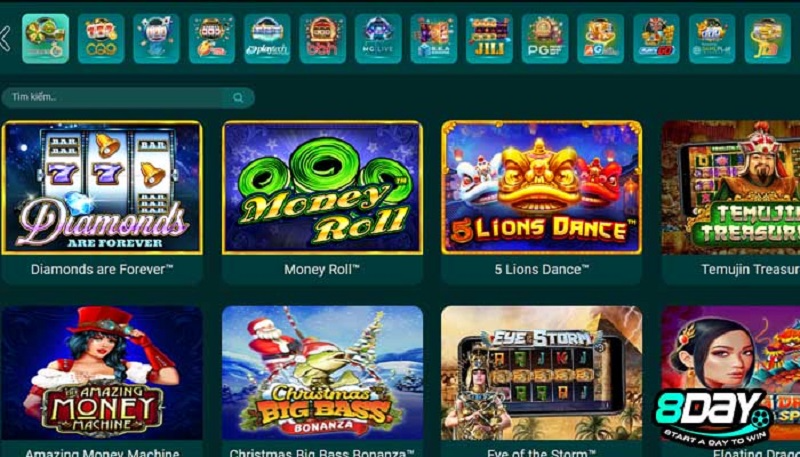The width and height of the screenshot is (800, 457).
Task: Launch Christmas Big Bass Bonanza thumbnail
Action: click(x=322, y=373)
